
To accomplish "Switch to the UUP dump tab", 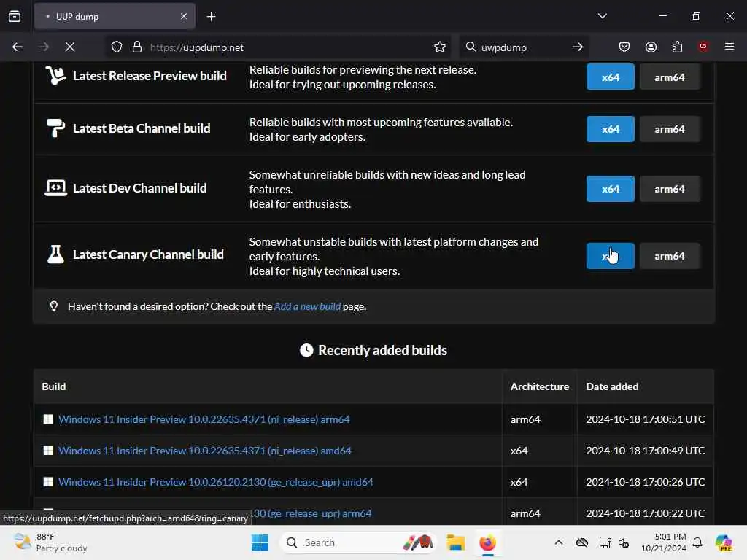I will pos(115,17).
